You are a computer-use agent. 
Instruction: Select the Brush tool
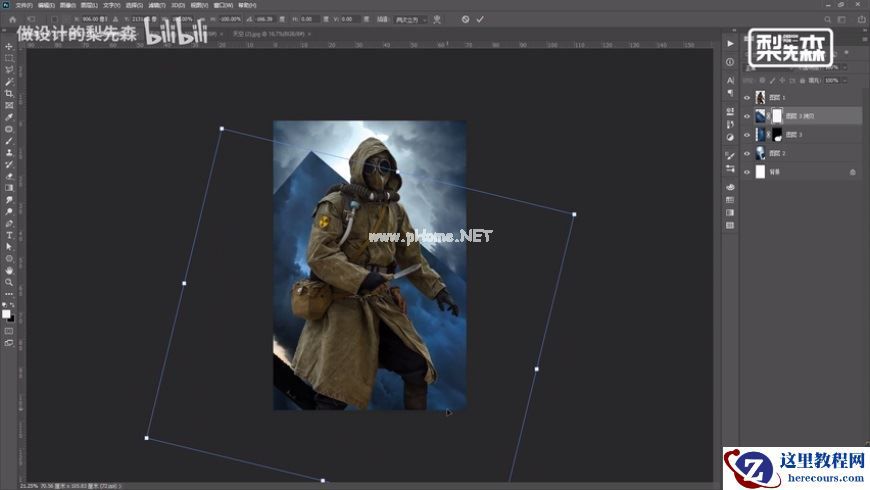pos(9,141)
